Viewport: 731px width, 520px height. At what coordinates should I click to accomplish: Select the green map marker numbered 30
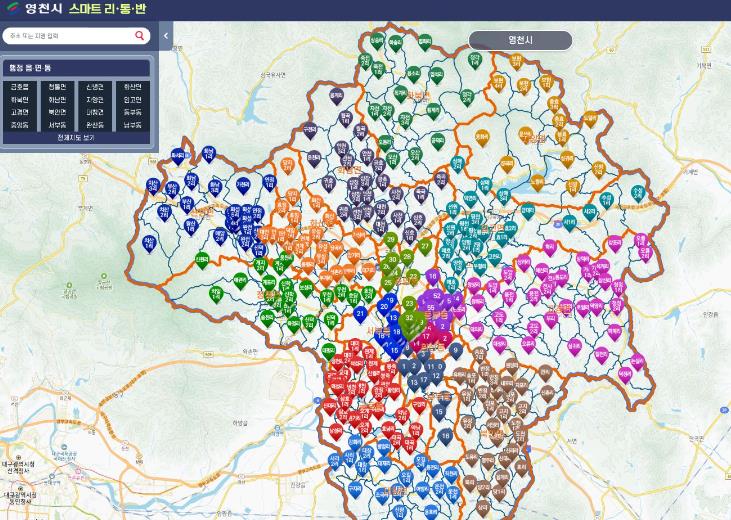click(392, 259)
